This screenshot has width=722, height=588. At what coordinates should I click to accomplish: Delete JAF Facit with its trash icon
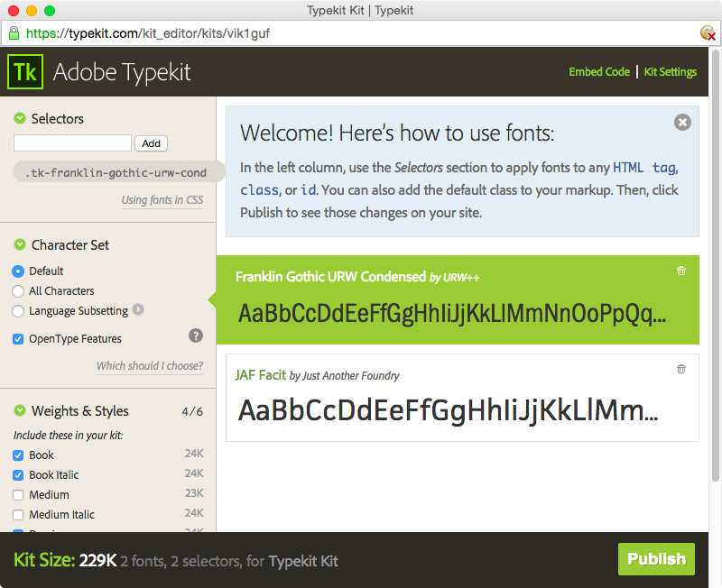[681, 369]
